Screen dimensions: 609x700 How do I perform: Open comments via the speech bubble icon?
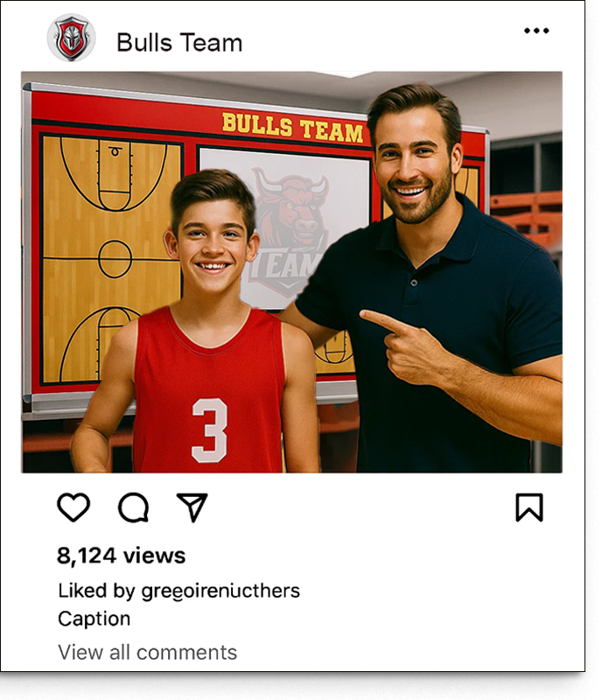pyautogui.click(x=133, y=507)
